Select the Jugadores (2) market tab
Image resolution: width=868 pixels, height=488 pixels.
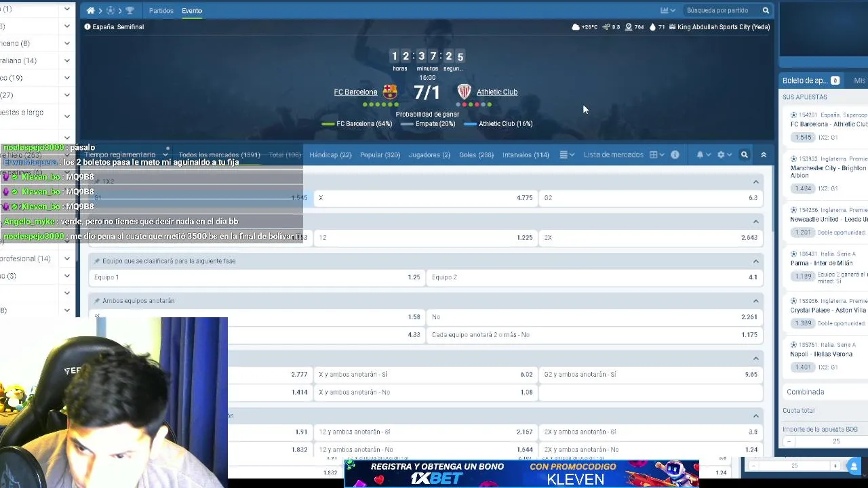429,155
